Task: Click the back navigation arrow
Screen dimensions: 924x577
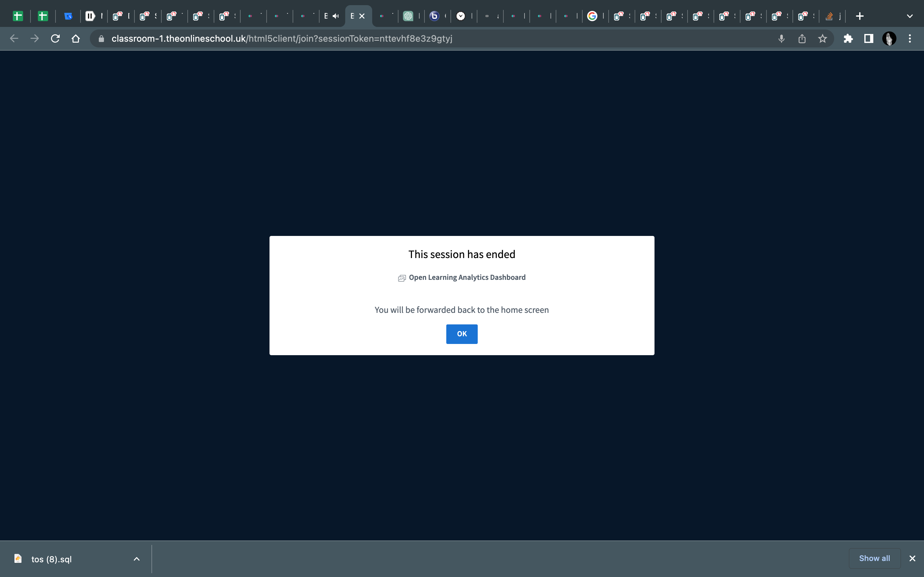Action: 14,38
